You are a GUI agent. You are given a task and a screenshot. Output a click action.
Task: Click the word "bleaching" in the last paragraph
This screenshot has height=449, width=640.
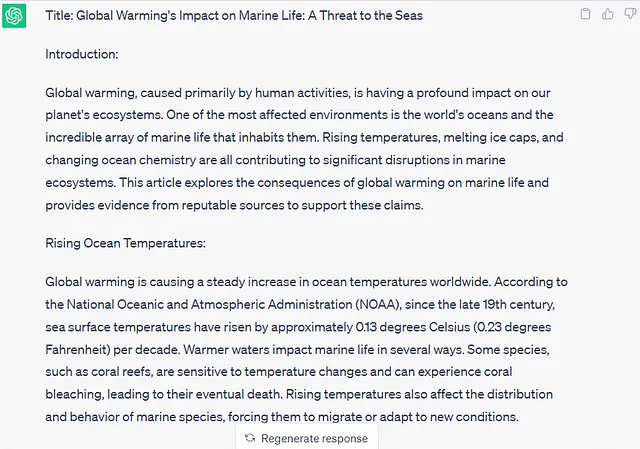(x=75, y=394)
